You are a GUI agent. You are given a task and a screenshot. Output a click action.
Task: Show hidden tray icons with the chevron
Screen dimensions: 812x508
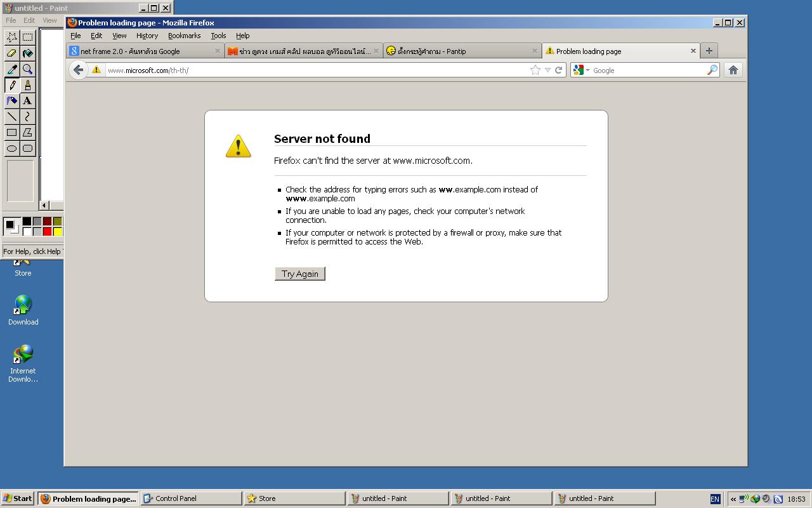[733, 499]
